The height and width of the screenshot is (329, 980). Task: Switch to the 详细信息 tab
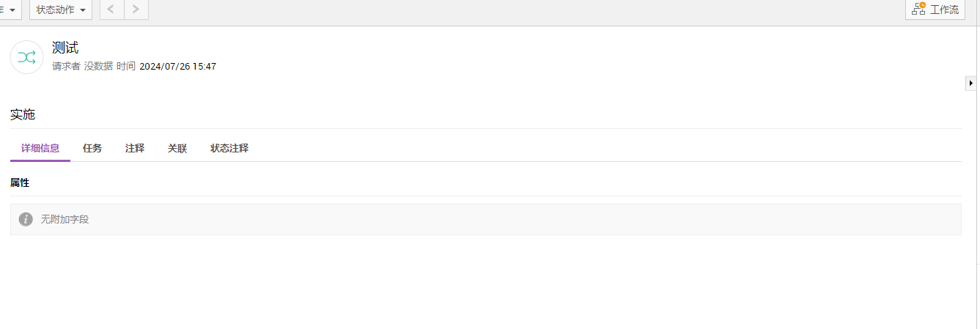click(40, 148)
